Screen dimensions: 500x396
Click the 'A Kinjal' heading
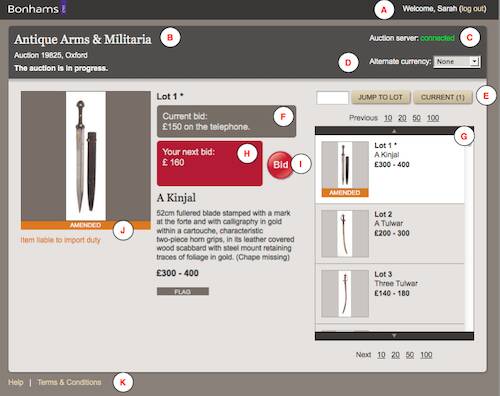pos(176,198)
